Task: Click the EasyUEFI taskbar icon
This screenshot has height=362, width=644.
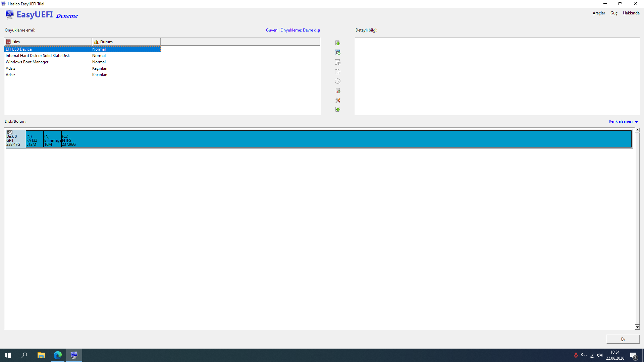Action: [x=74, y=355]
